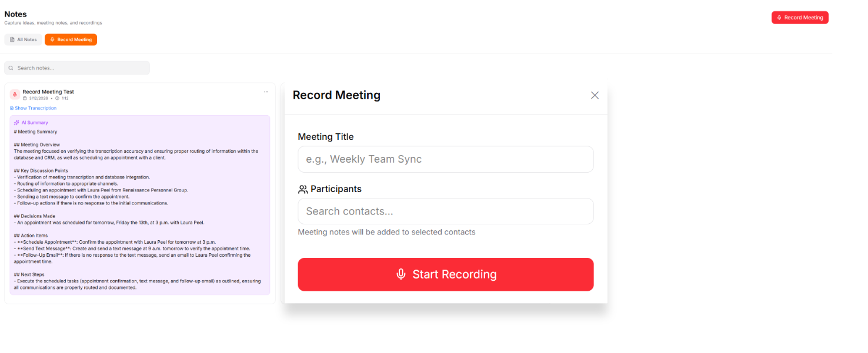Screen dimensions: 868x353
Task: Focus the Meeting Title input field
Action: (445, 159)
